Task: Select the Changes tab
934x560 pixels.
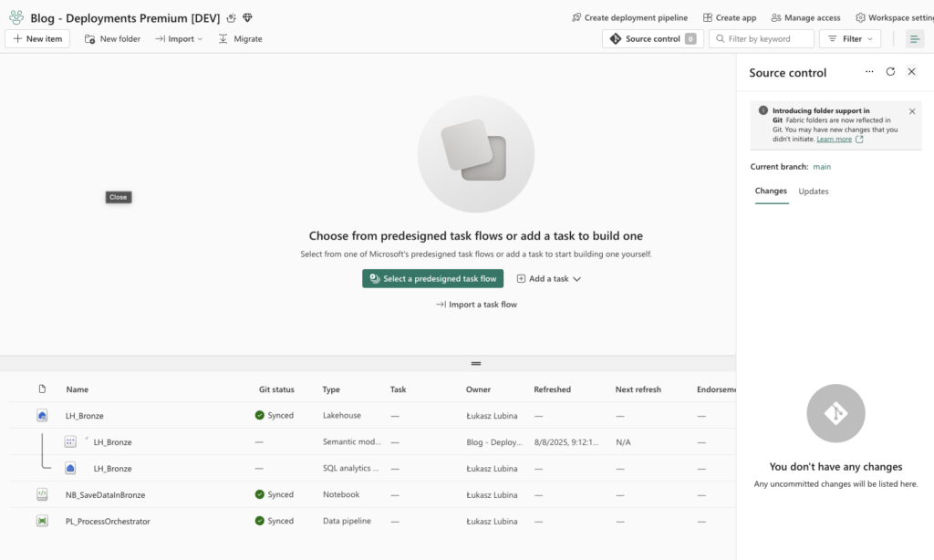Action: point(771,192)
